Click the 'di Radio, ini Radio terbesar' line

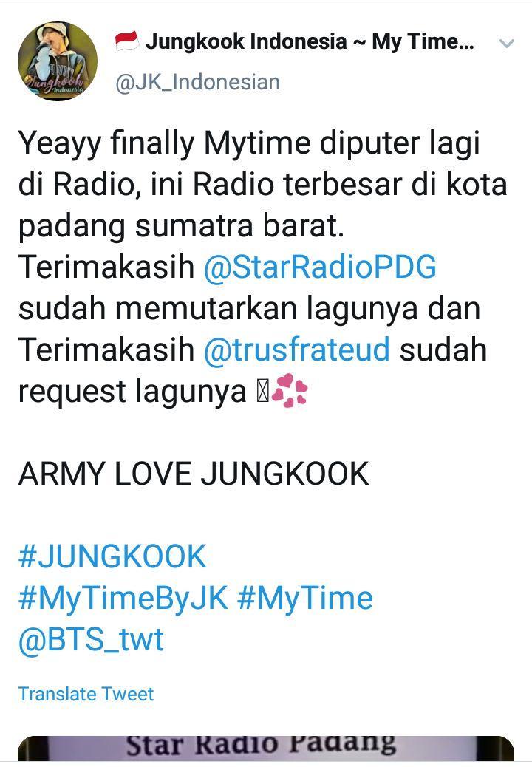pos(263,185)
